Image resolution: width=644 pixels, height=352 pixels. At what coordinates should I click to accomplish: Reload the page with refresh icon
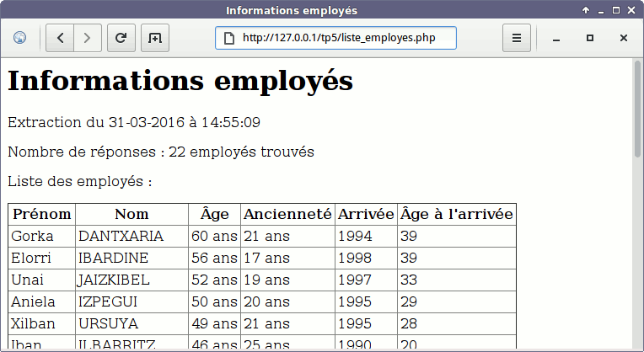click(121, 38)
